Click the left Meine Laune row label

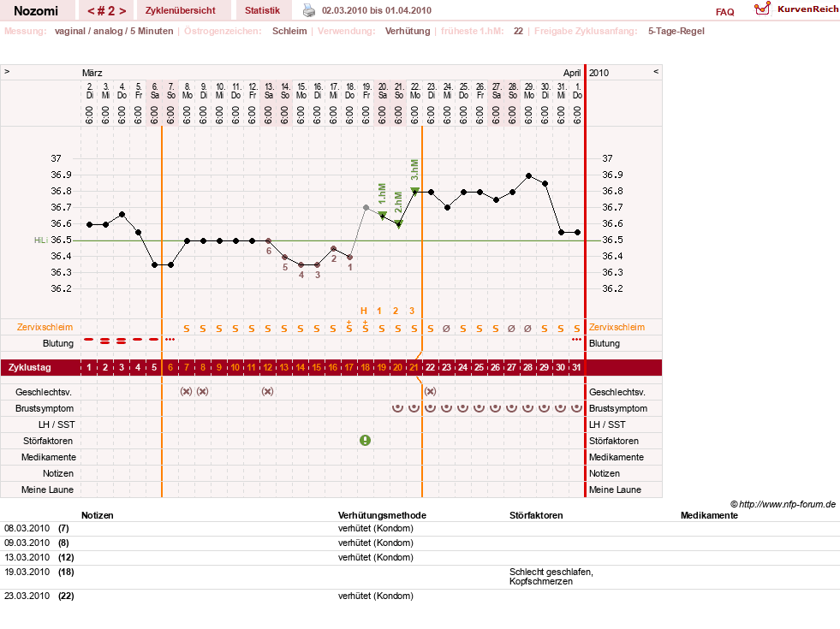pyautogui.click(x=47, y=490)
